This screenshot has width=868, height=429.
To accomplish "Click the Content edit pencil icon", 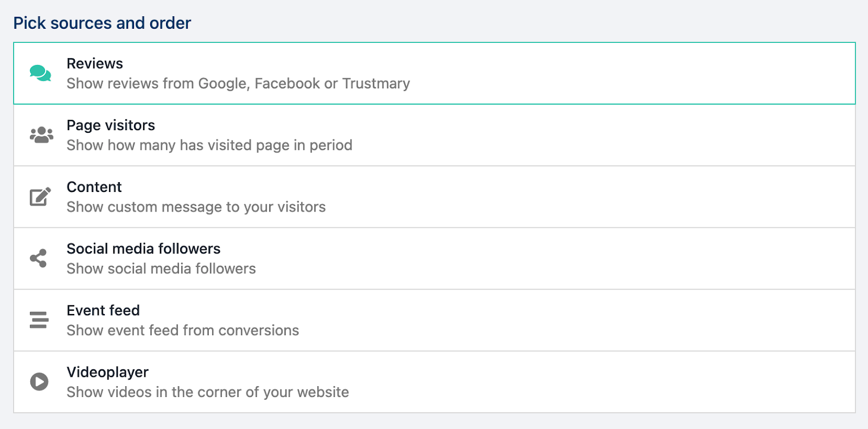I will tap(40, 196).
